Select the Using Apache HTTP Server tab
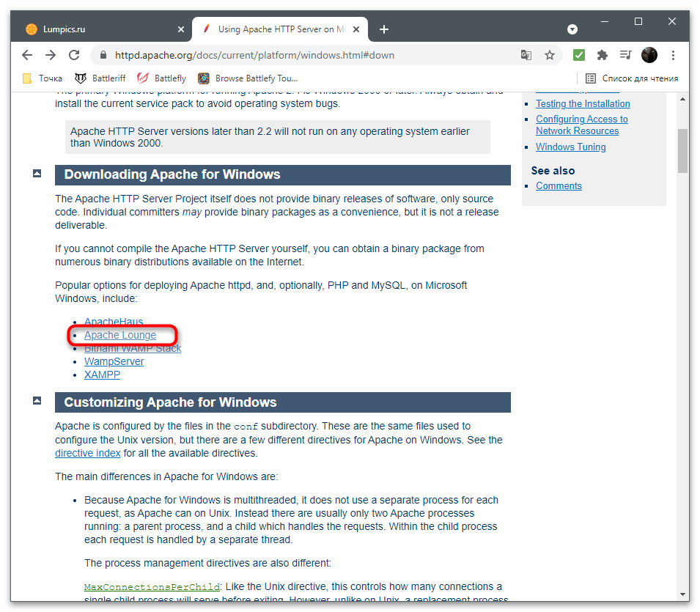The height and width of the screenshot is (612, 700). click(279, 29)
